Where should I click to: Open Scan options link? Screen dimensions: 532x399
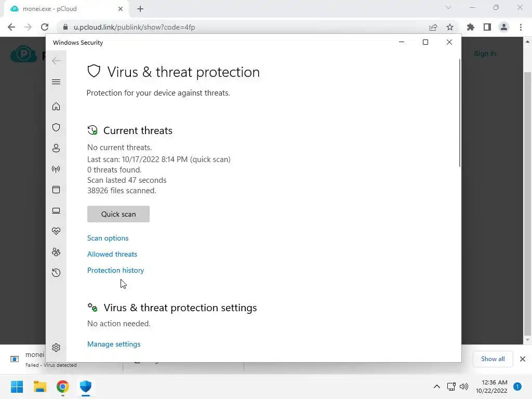point(108,238)
